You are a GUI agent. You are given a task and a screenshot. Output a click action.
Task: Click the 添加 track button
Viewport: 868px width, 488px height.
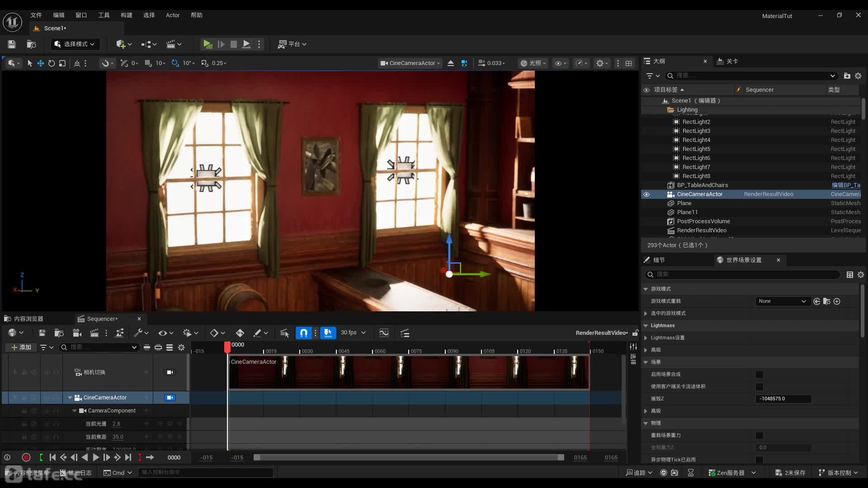(21, 347)
